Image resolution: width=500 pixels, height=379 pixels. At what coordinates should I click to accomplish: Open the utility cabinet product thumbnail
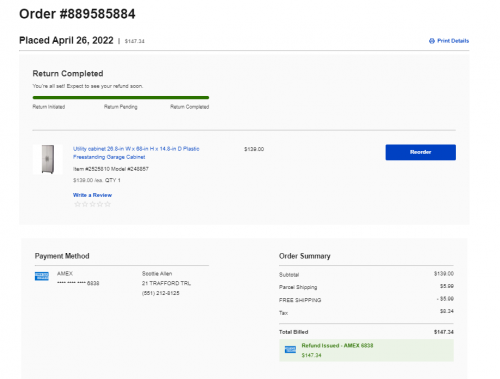point(47,159)
